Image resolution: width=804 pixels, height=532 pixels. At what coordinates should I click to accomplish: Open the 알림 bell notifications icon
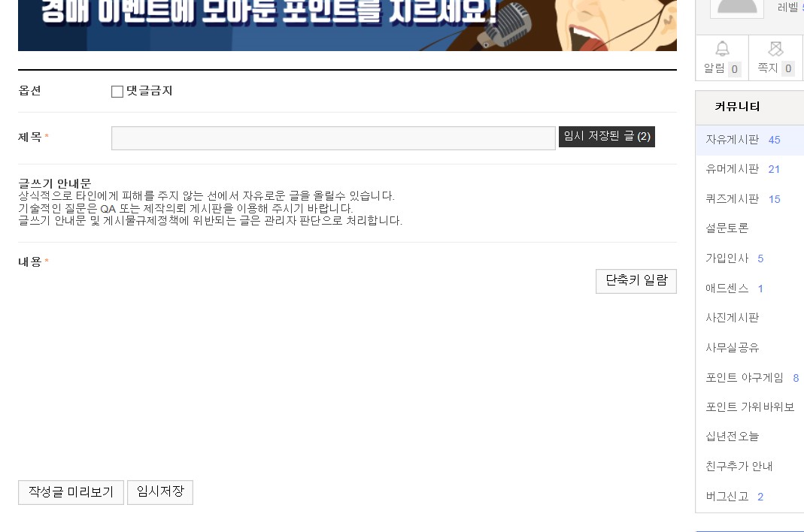722,49
